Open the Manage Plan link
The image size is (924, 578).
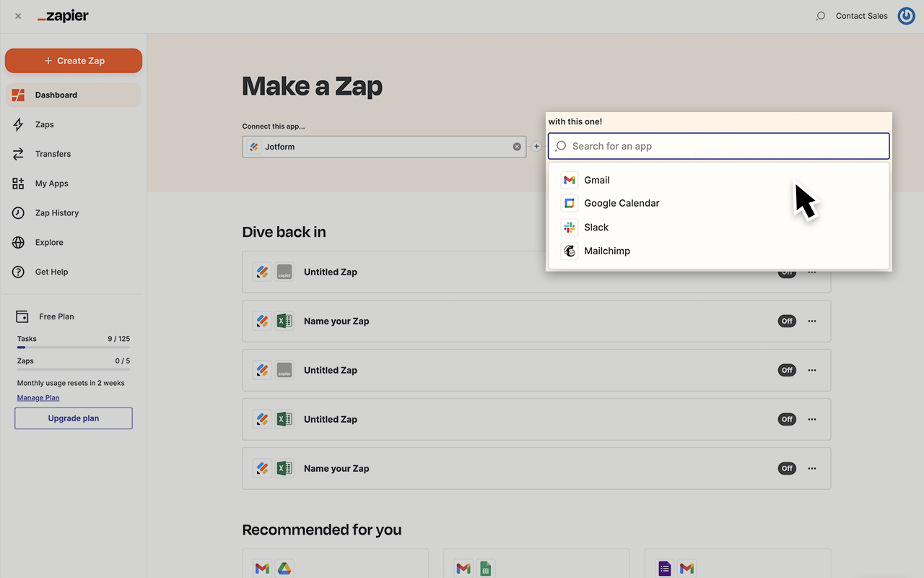(x=38, y=397)
